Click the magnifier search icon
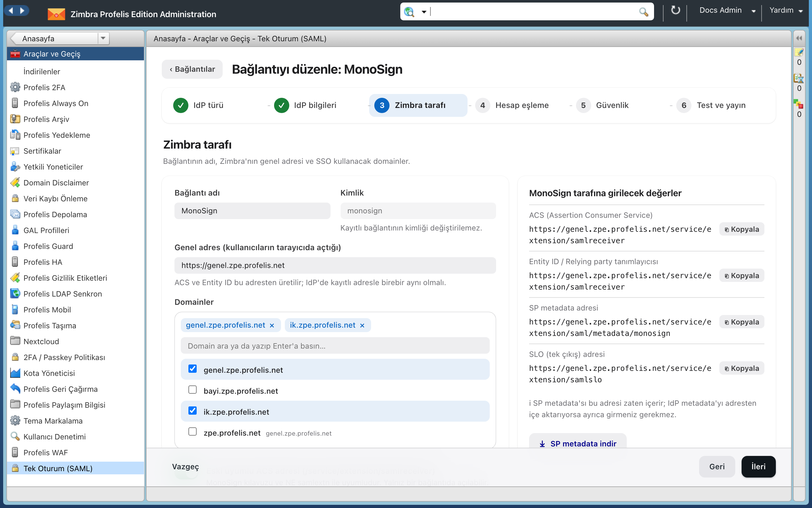The image size is (812, 508). click(643, 12)
